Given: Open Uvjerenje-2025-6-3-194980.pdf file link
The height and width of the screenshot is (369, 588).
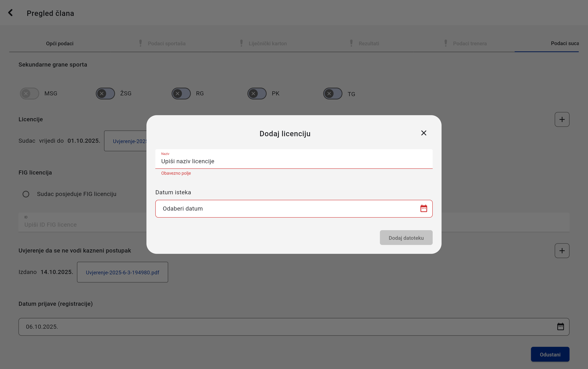Looking at the screenshot, I should [x=122, y=272].
